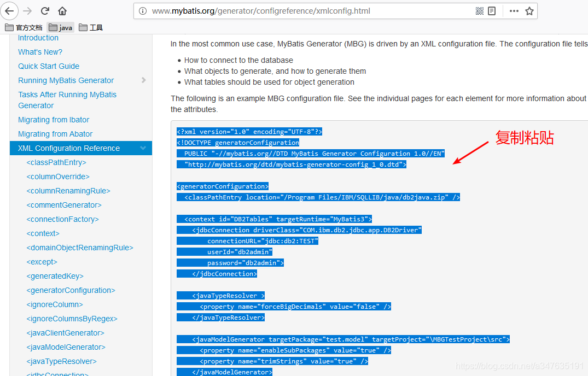Open the <except> reference link
The height and width of the screenshot is (376, 588).
pos(42,262)
